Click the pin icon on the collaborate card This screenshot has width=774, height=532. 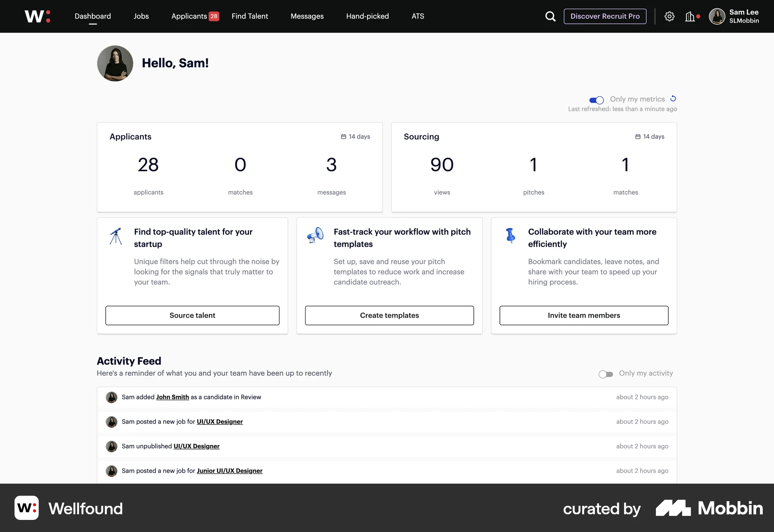tap(510, 236)
